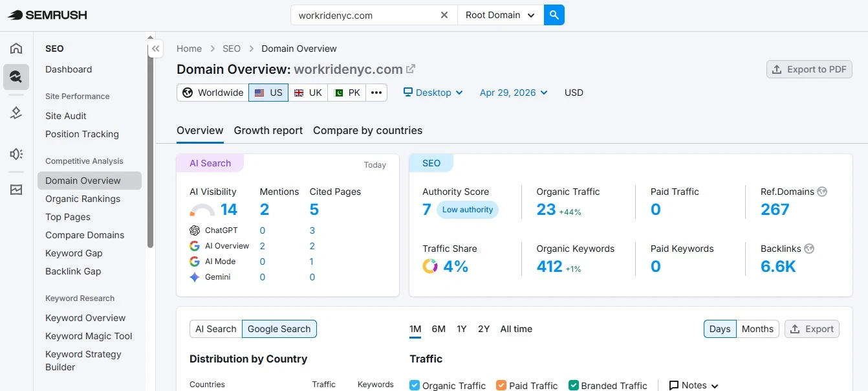This screenshot has width=868, height=391.
Task: Select the 1M time range
Action: (415, 329)
